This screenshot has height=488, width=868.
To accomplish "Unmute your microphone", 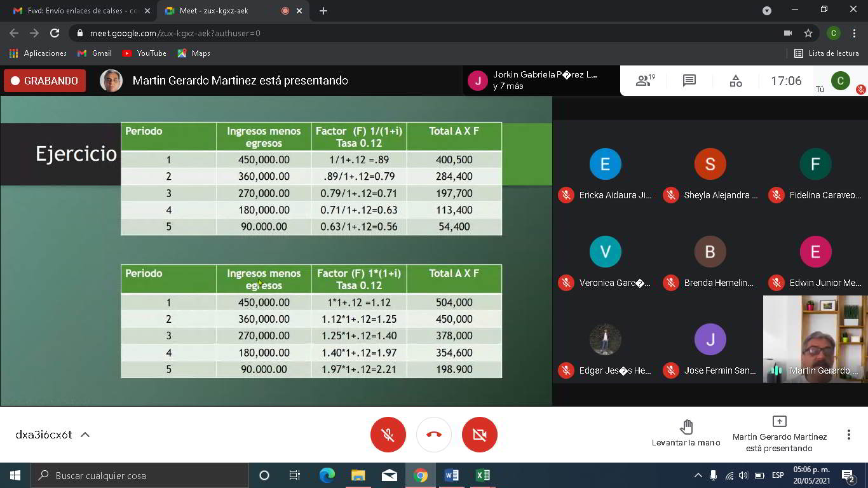I will coord(388,435).
